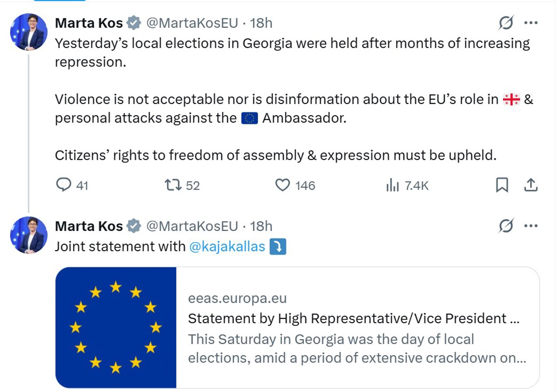Screen dimensions: 558x392
Task: Open Marta Kos profile name on first tweet
Action: pyautogui.click(x=89, y=23)
